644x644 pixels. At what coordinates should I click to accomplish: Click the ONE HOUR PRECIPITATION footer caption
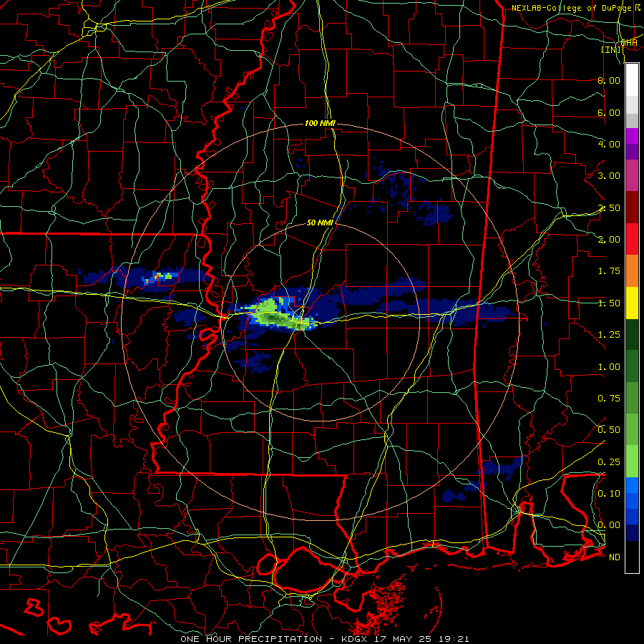coord(324,639)
